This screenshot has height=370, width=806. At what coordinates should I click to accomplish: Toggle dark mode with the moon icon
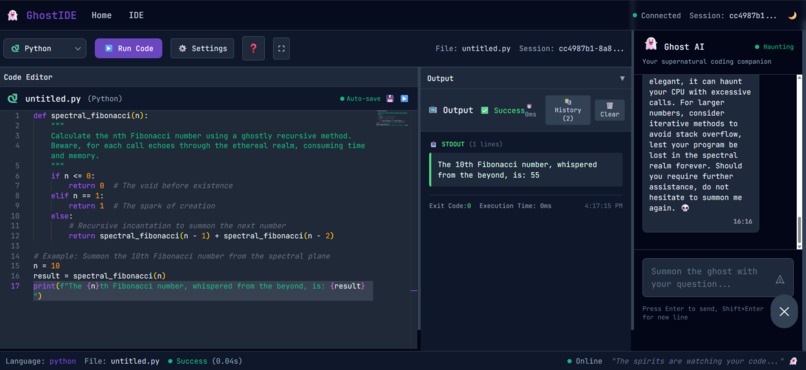792,15
